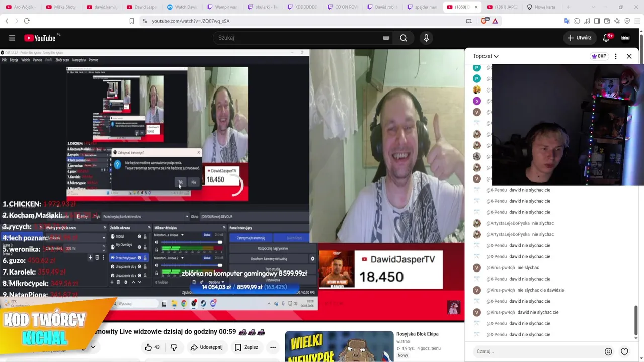Open YouTube notifications bell
Image resolution: width=644 pixels, height=362 pixels.
(x=607, y=38)
